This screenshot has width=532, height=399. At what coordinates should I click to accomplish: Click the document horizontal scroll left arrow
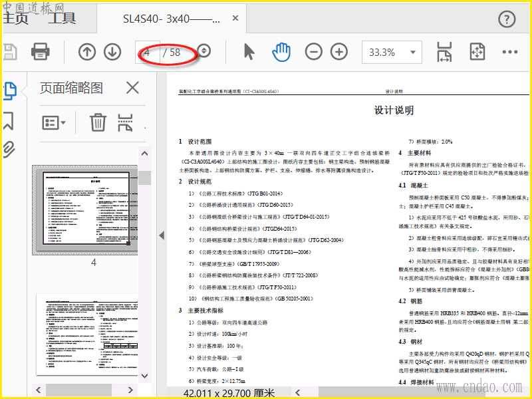297,392
